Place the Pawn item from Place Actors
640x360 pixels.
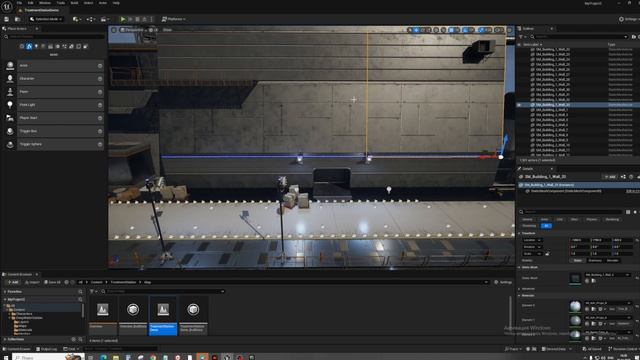point(54,92)
